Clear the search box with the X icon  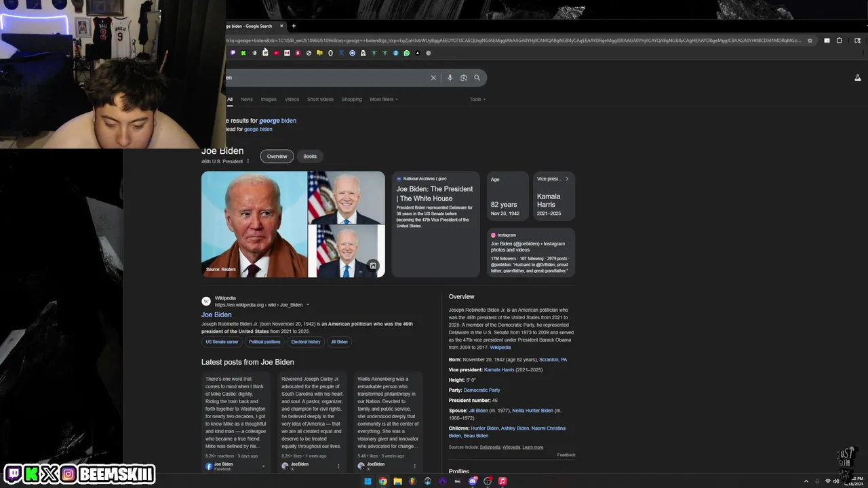coord(433,78)
